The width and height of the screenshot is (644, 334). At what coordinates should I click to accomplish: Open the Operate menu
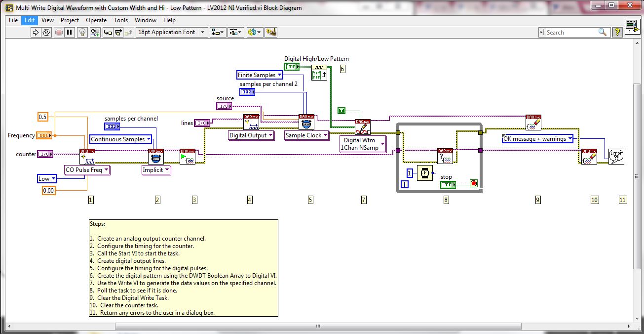[96, 20]
